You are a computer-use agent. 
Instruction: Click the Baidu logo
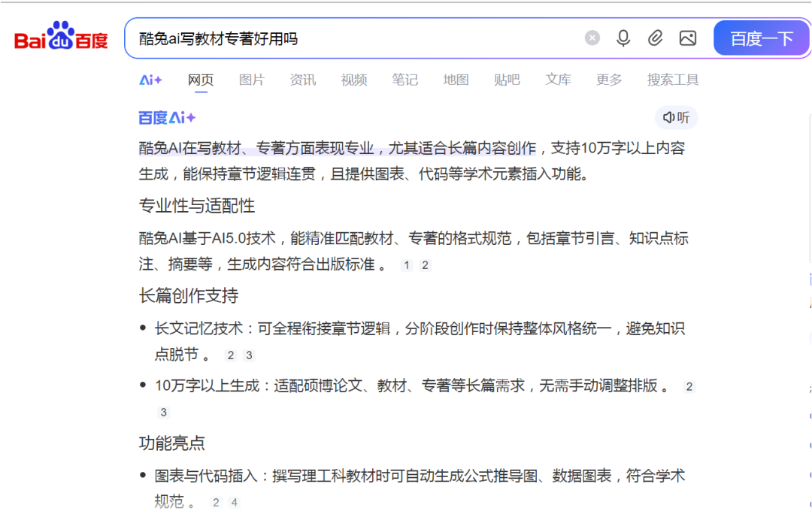(61, 37)
